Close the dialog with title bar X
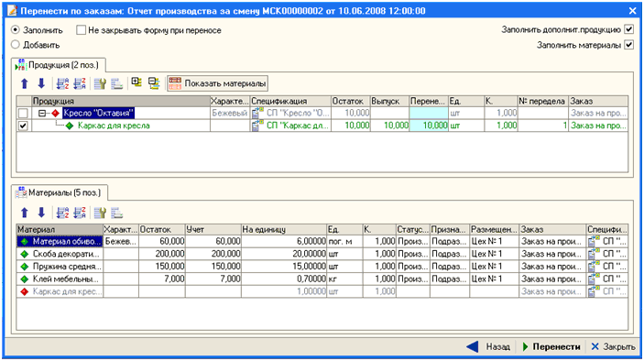Image resolution: width=644 pixels, height=361 pixels. [x=633, y=11]
